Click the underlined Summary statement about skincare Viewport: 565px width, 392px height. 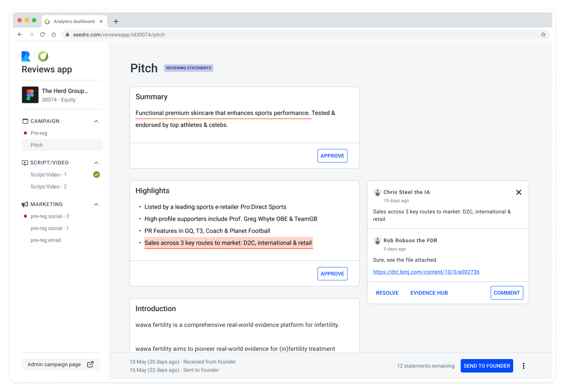(223, 113)
